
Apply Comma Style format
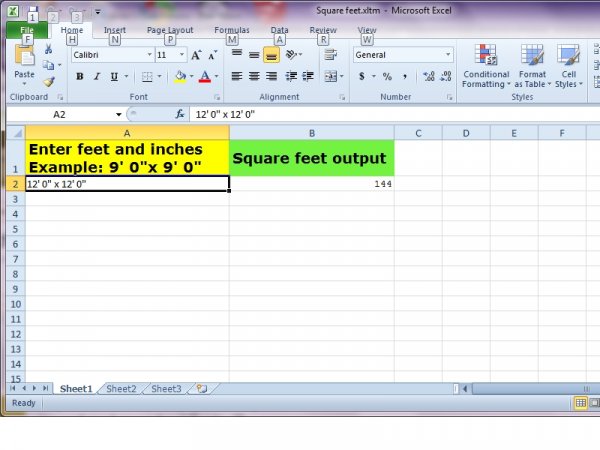click(404, 77)
